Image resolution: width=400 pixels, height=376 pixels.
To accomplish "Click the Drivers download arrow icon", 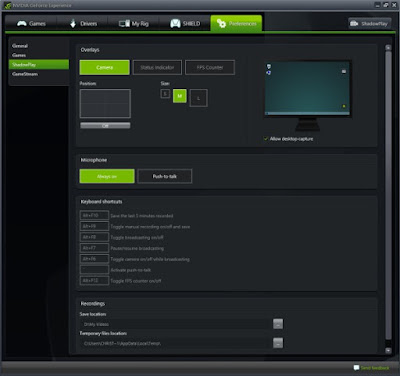I will click(x=73, y=23).
